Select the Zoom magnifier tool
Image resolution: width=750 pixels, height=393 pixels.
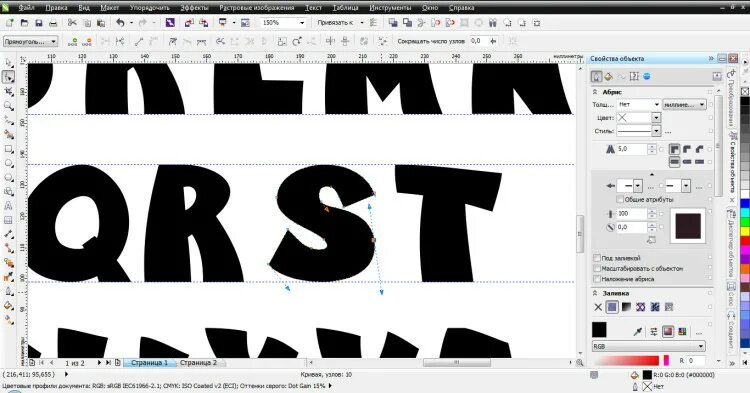coord(9,106)
